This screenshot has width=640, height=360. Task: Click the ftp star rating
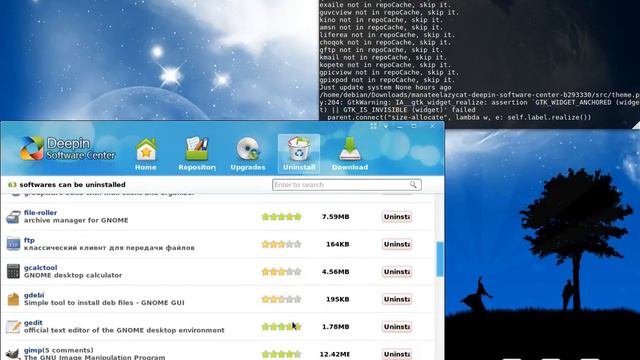point(281,244)
